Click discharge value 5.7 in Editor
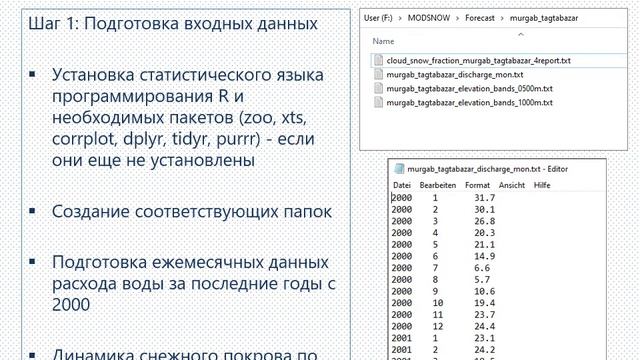Image resolution: width=640 pixels, height=360 pixels. pos(482,280)
